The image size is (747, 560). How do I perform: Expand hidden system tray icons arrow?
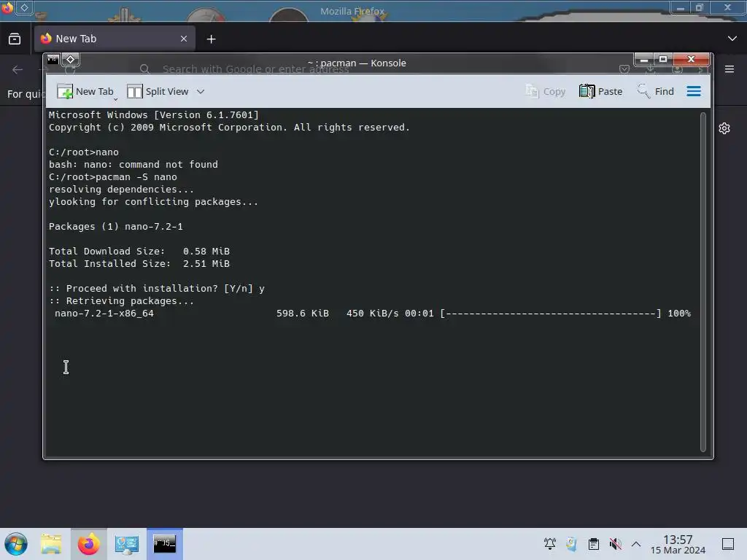point(636,544)
